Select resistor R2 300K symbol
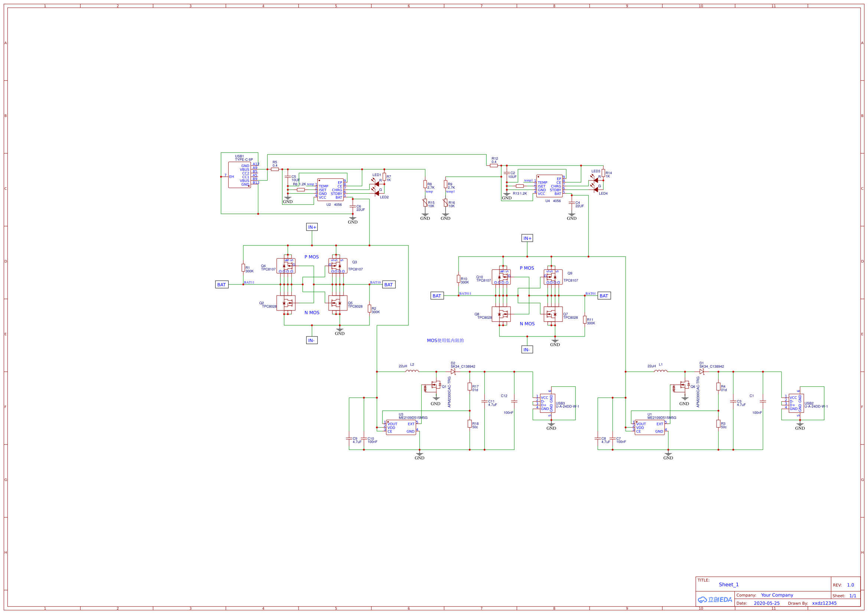This screenshot has width=868, height=614. (369, 308)
